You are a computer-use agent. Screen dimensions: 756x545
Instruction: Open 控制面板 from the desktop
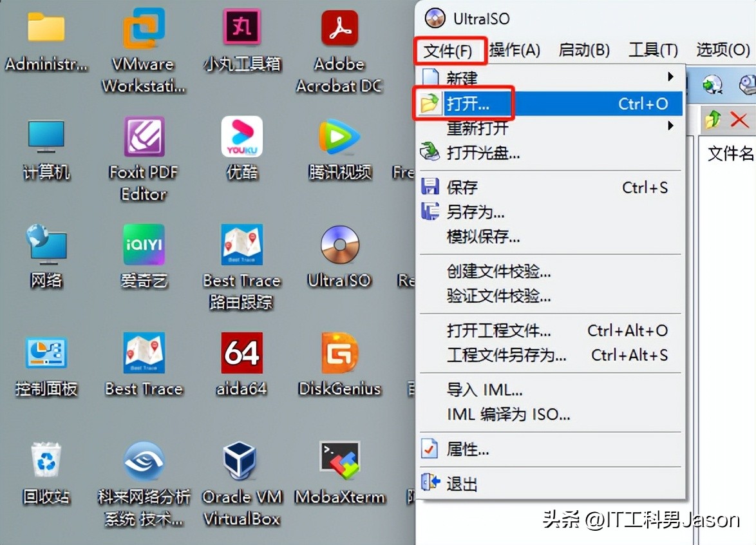click(45, 352)
